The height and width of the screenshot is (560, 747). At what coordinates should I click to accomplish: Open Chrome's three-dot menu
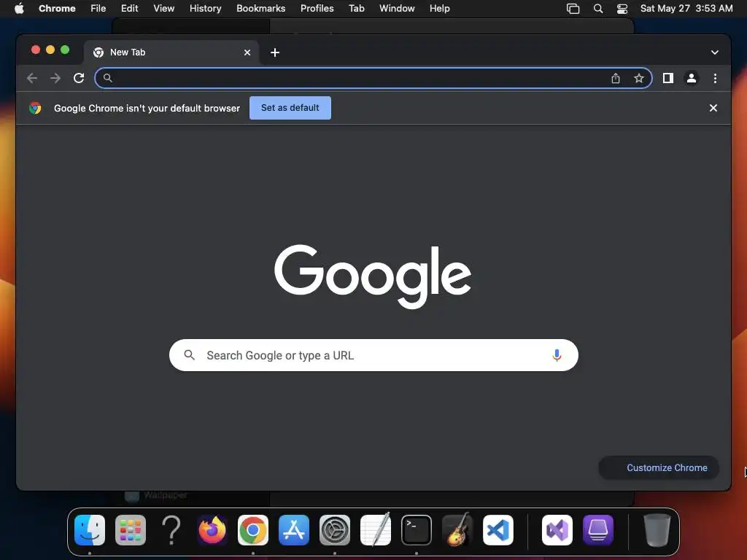click(715, 78)
